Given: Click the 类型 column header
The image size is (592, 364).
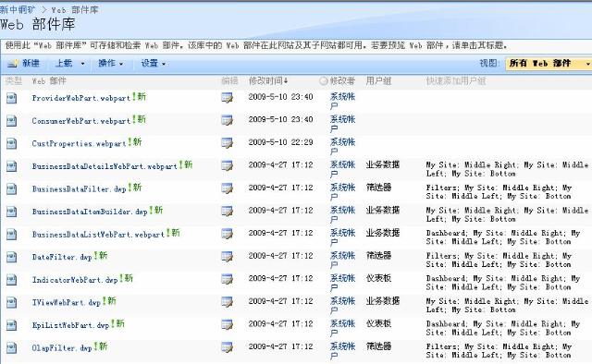Looking at the screenshot, I should [14, 80].
